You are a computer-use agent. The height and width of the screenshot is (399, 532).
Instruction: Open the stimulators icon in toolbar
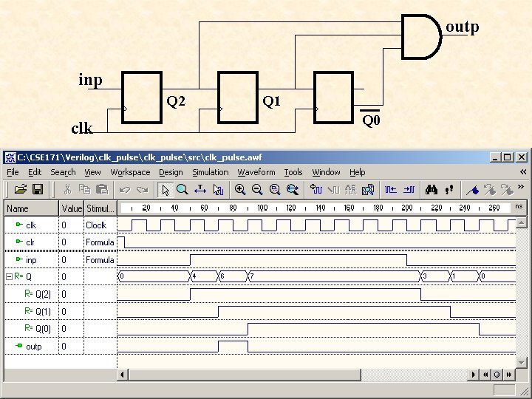(368, 190)
